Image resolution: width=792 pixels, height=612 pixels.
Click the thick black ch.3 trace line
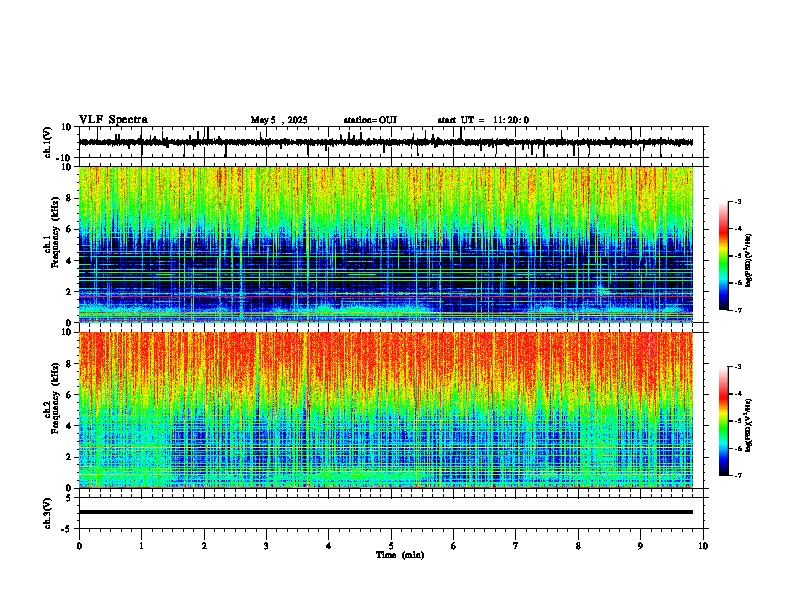pyautogui.click(x=386, y=512)
